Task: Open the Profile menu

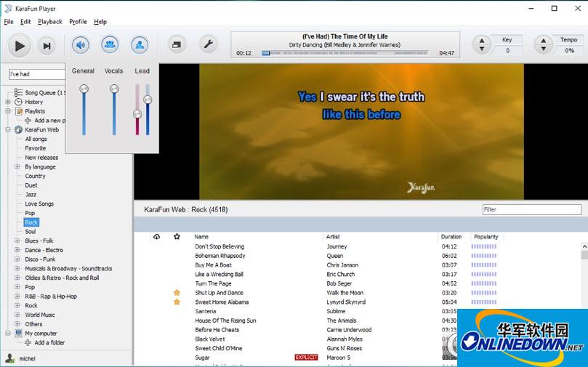Action: (78, 22)
